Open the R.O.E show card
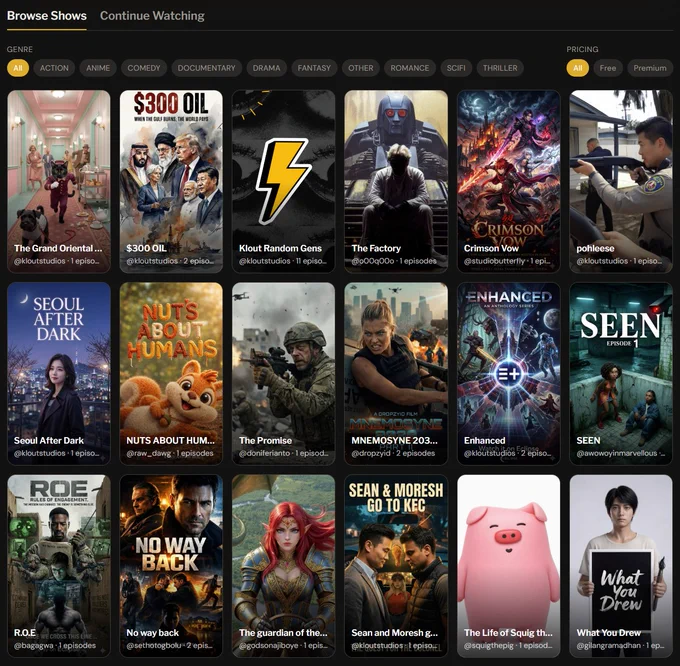This screenshot has height=666, width=680. 59,566
